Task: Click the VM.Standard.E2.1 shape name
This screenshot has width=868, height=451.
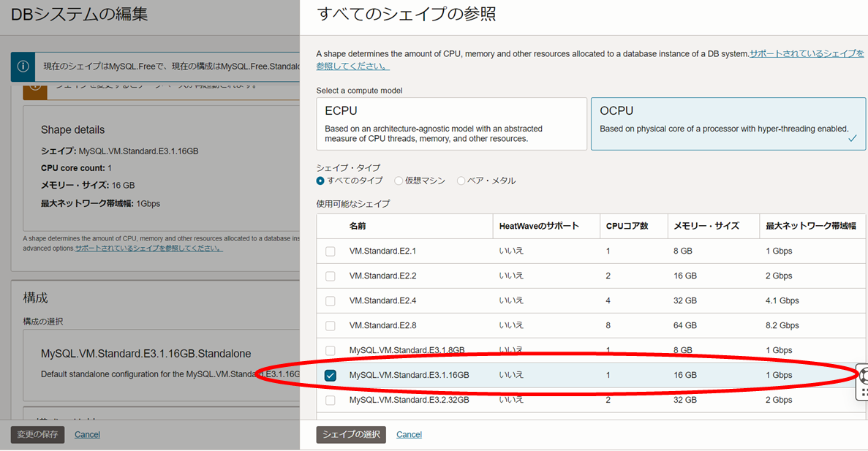Action: click(382, 251)
